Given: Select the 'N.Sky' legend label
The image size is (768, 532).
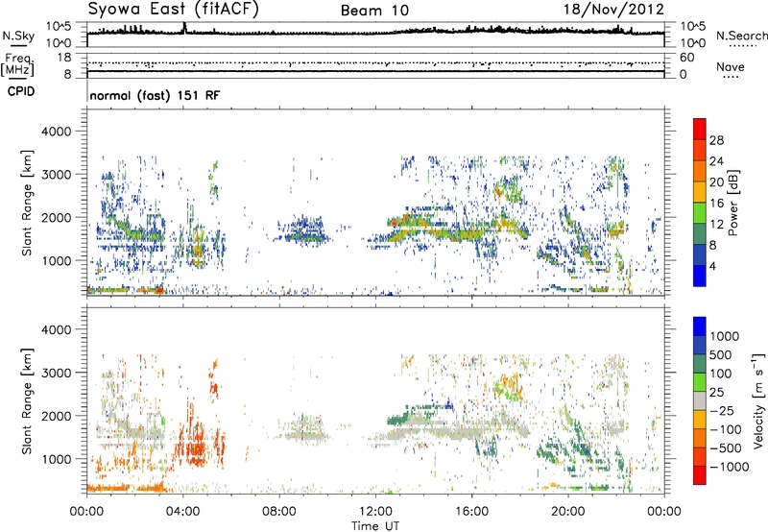Looking at the screenshot, I should [18, 36].
